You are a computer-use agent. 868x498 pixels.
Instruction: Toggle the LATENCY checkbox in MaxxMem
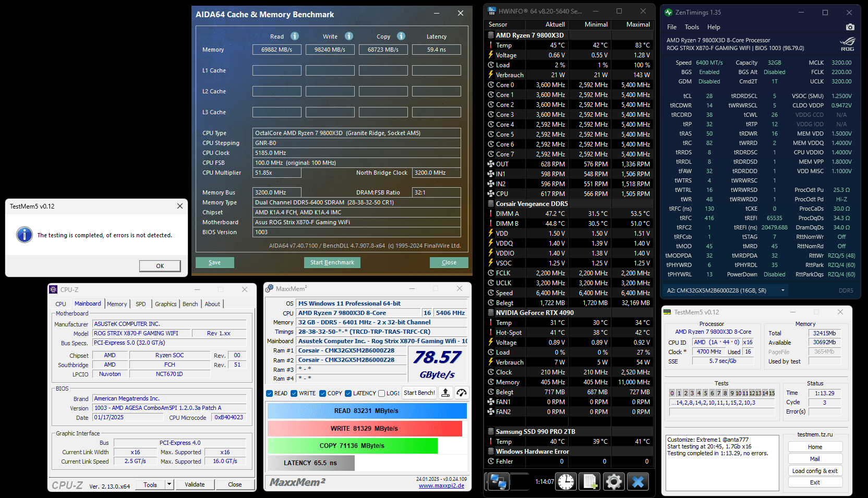tap(348, 393)
